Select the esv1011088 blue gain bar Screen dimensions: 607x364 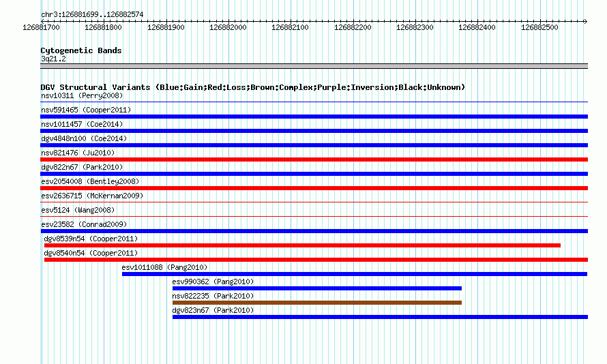[x=355, y=274]
